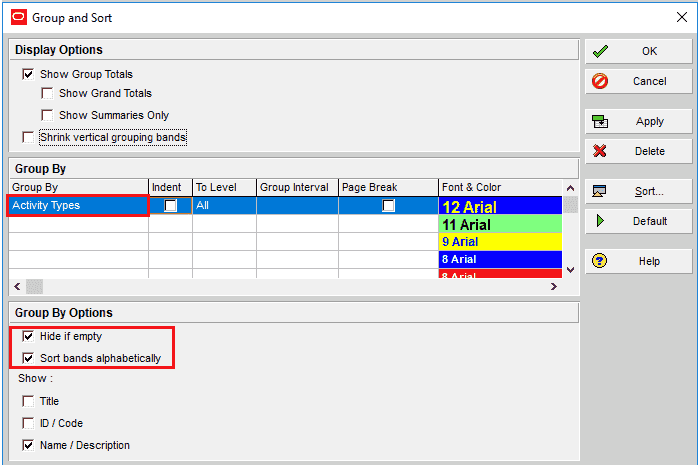Enable Show Summaries Only
Screen dimensions: 700x465
click(47, 115)
